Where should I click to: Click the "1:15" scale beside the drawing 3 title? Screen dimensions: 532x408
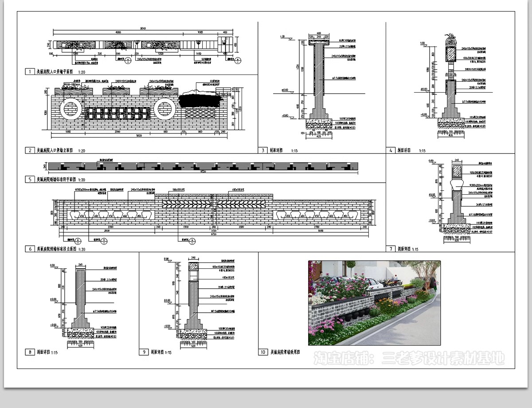pos(294,151)
